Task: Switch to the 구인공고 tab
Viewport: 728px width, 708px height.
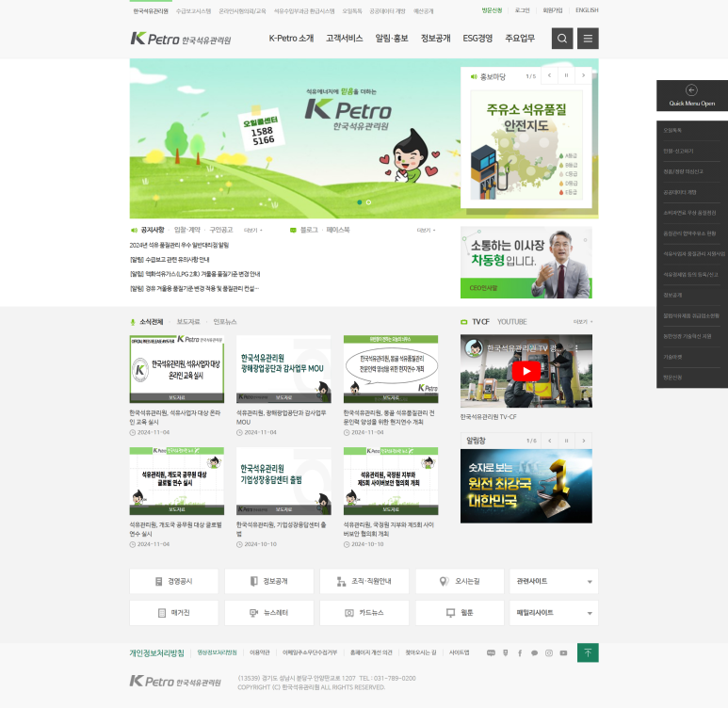Action: click(x=221, y=230)
